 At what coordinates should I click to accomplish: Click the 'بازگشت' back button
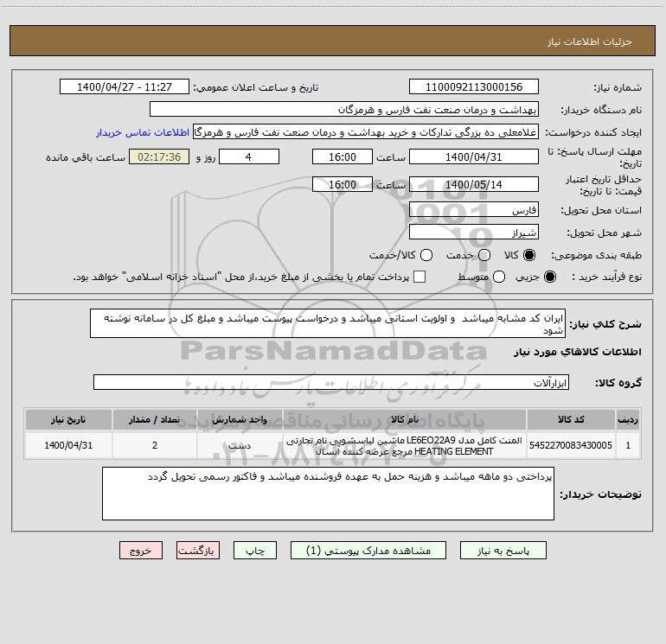198,550
